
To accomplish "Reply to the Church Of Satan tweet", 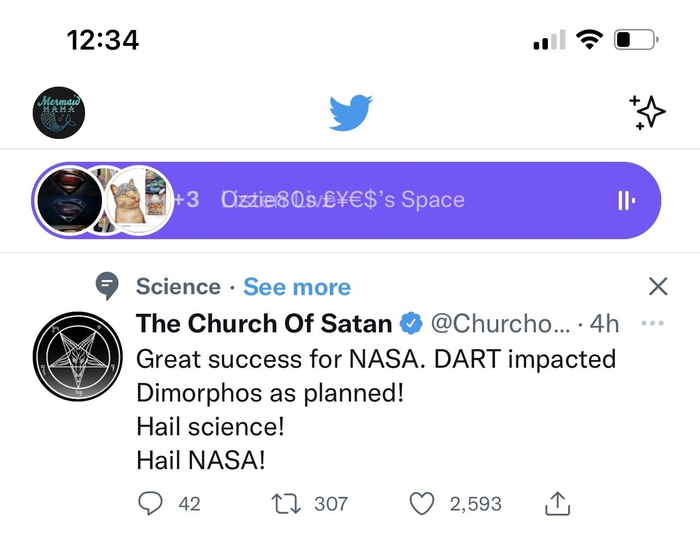I will (x=150, y=504).
